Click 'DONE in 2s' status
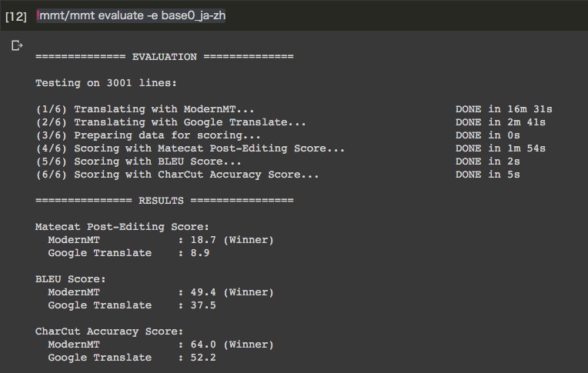This screenshot has width=588, height=373. tap(487, 162)
